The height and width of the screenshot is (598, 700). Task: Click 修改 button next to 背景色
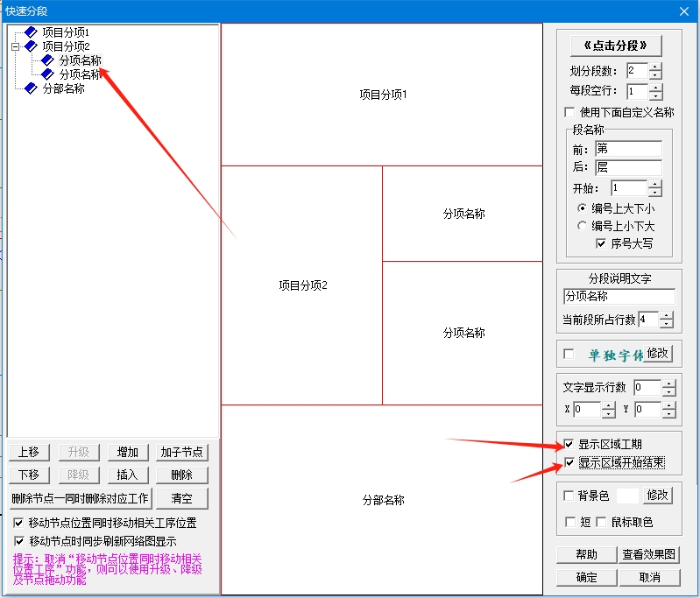tap(658, 496)
